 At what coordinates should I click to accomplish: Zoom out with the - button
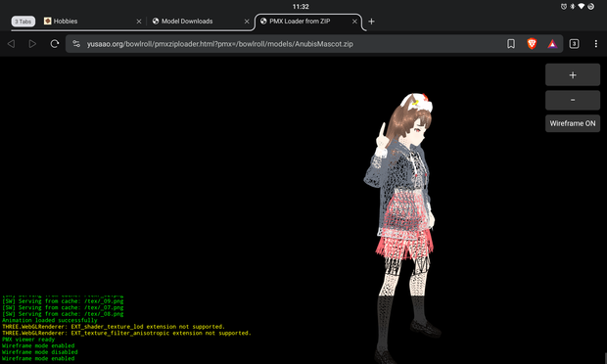point(573,100)
